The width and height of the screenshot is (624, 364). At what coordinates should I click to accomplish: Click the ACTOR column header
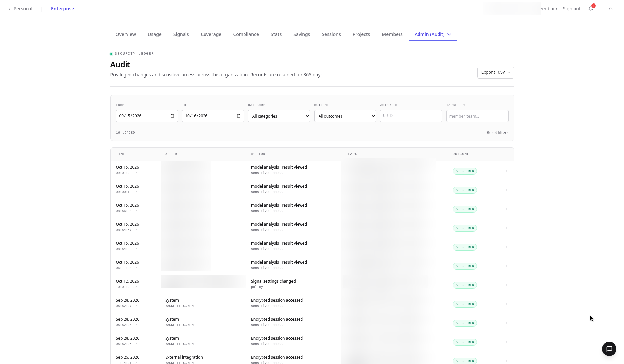tap(171, 154)
